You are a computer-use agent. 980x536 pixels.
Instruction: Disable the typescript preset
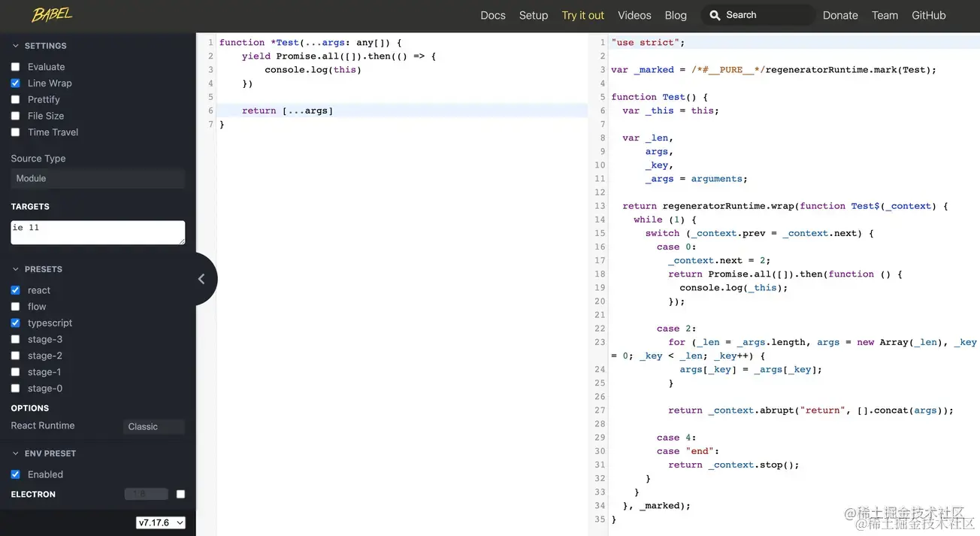coord(15,323)
